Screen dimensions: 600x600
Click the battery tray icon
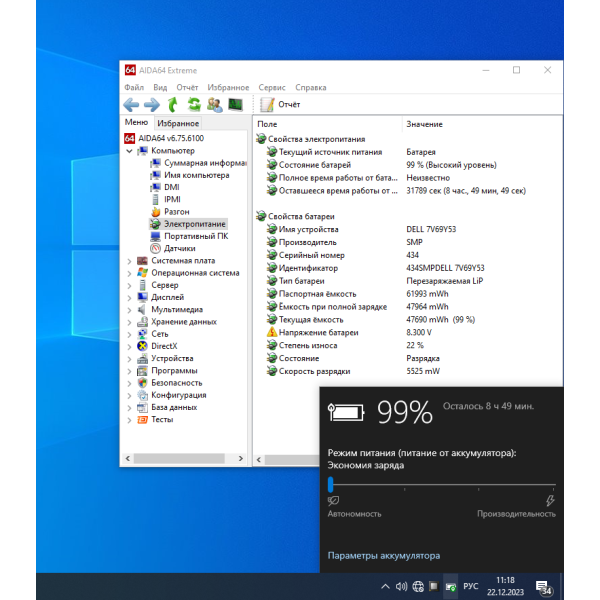click(x=451, y=586)
